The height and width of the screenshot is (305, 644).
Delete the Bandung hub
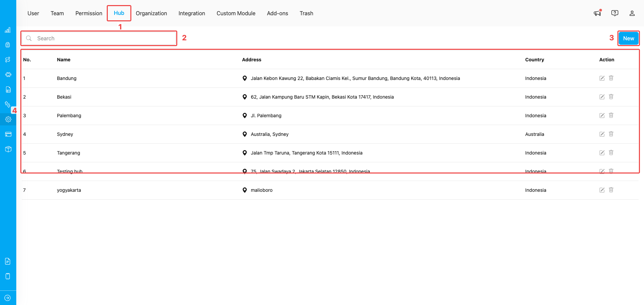click(x=611, y=78)
